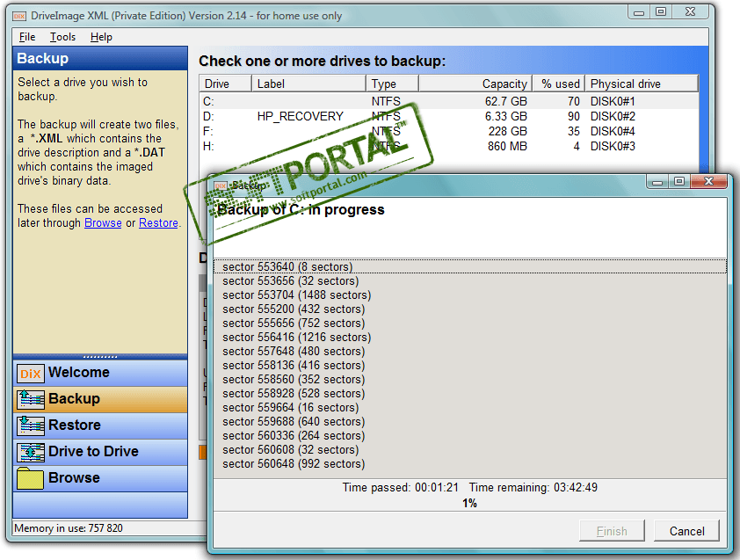Select log entry sector 558136 (416 sectors)
Screen dimensions: 740x560
click(469, 366)
